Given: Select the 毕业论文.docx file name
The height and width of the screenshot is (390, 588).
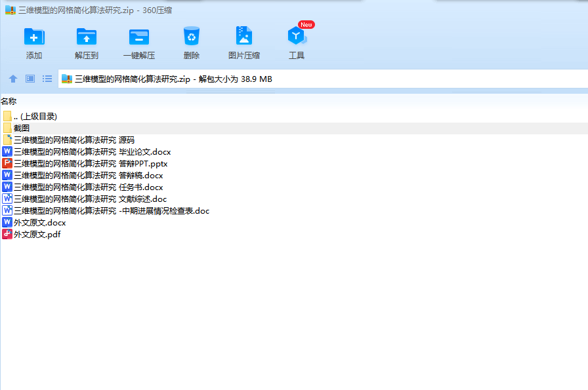Looking at the screenshot, I should coord(93,151).
